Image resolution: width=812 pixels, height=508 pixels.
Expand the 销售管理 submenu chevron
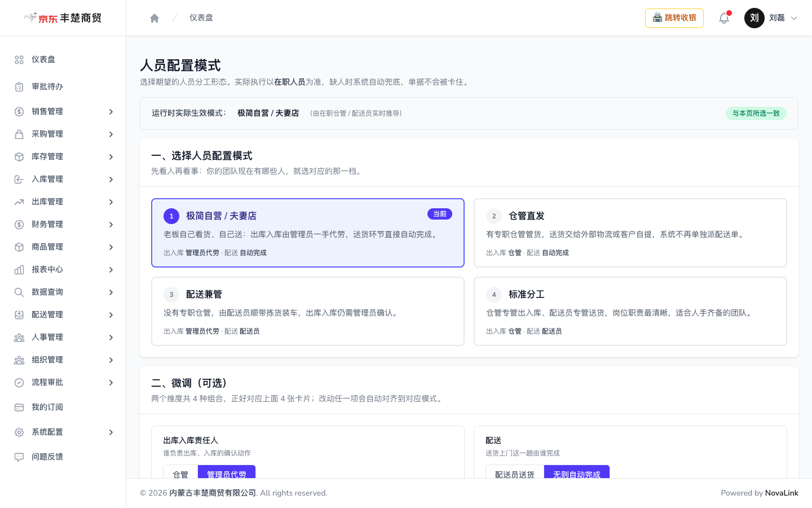point(111,112)
